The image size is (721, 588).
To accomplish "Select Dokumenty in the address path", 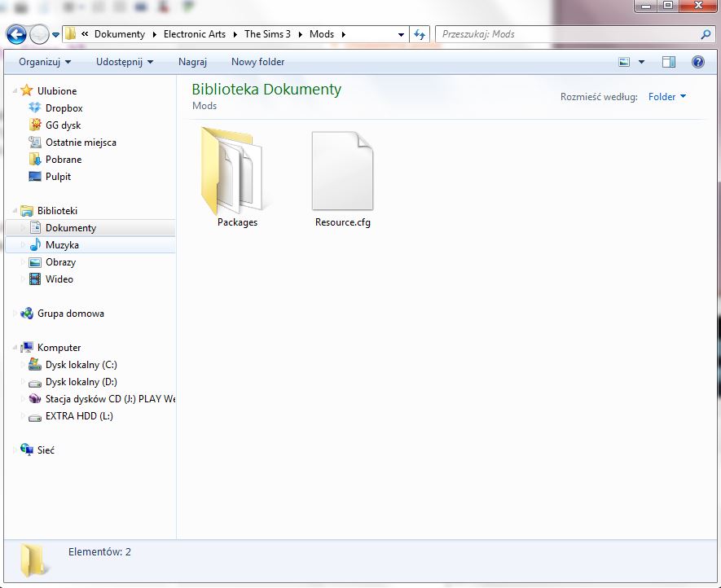I will 120,34.
